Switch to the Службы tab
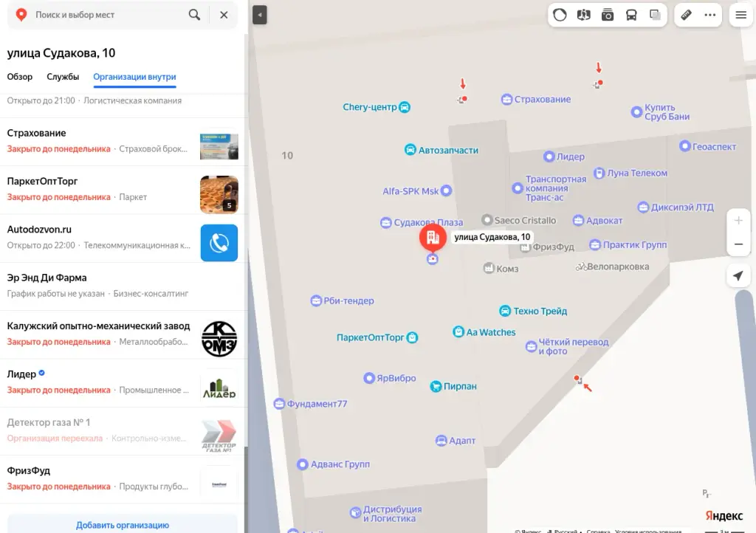The image size is (756, 533). coord(63,77)
